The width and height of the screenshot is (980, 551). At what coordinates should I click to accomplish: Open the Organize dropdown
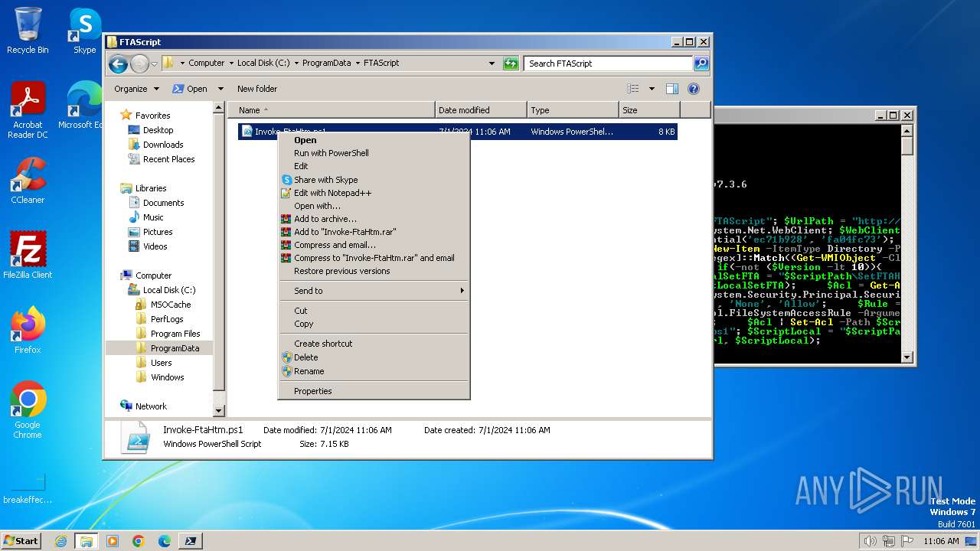click(x=136, y=89)
